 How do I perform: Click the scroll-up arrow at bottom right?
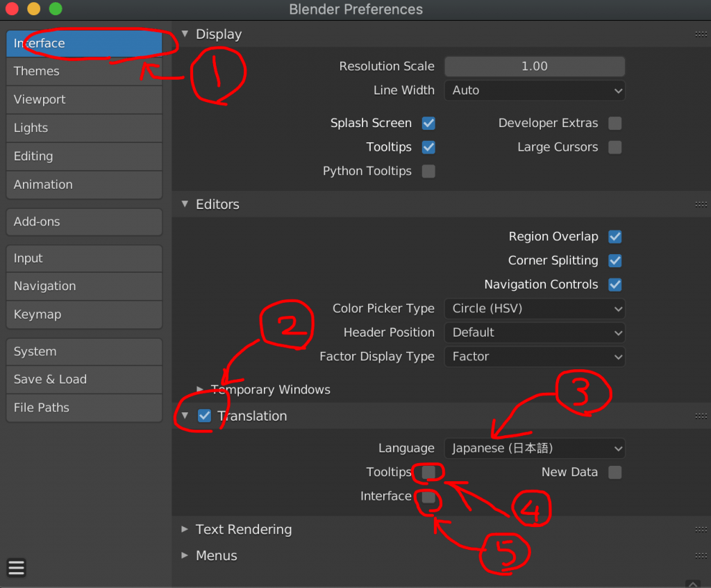point(693,584)
